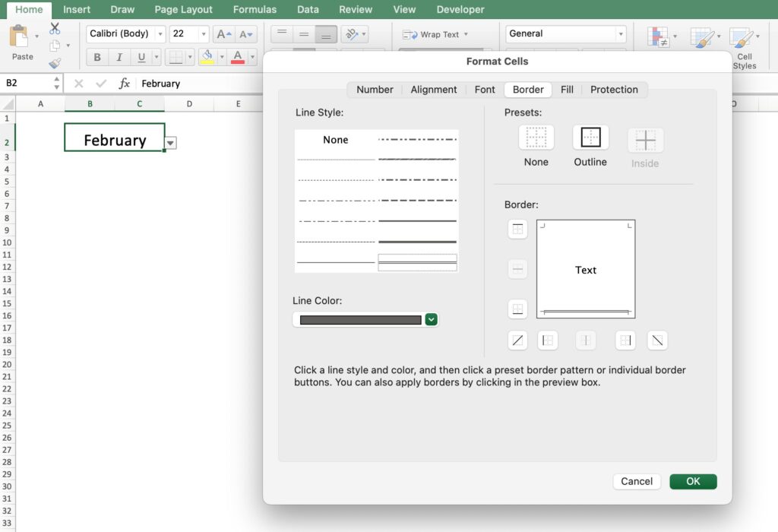Viewport: 778px width, 532px height.
Task: Activate the Format Painter brush
Action: click(x=55, y=63)
